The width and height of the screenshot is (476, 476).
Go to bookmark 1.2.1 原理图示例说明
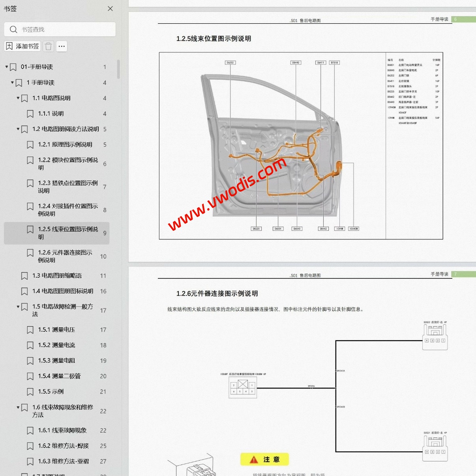tap(65, 145)
